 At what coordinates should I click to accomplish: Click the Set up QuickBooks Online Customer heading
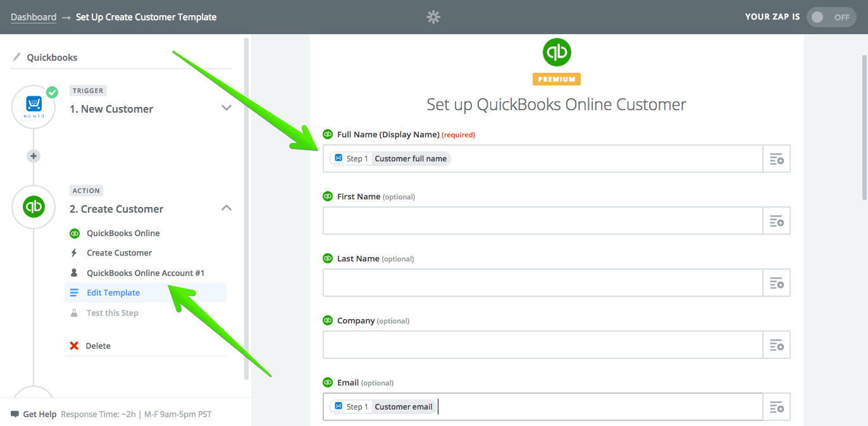point(557,104)
